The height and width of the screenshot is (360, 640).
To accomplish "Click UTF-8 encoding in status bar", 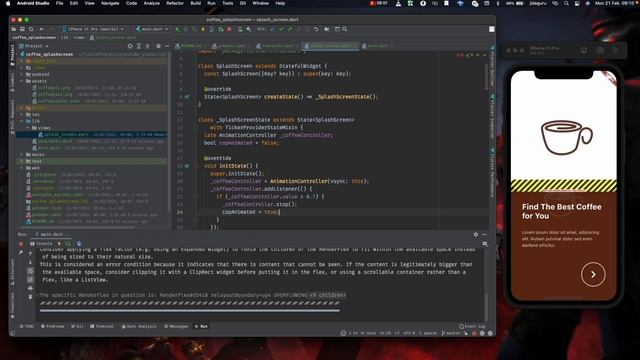I will click(409, 333).
